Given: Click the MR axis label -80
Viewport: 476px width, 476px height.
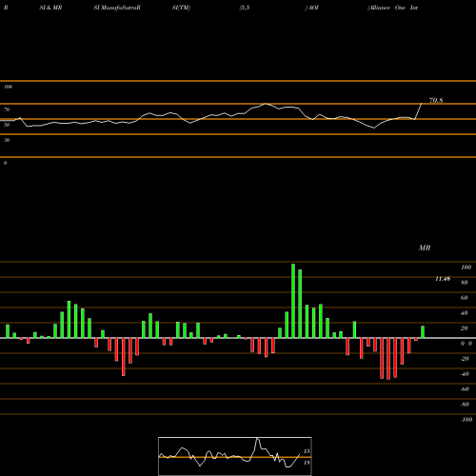Looking at the screenshot, I should point(465,405).
